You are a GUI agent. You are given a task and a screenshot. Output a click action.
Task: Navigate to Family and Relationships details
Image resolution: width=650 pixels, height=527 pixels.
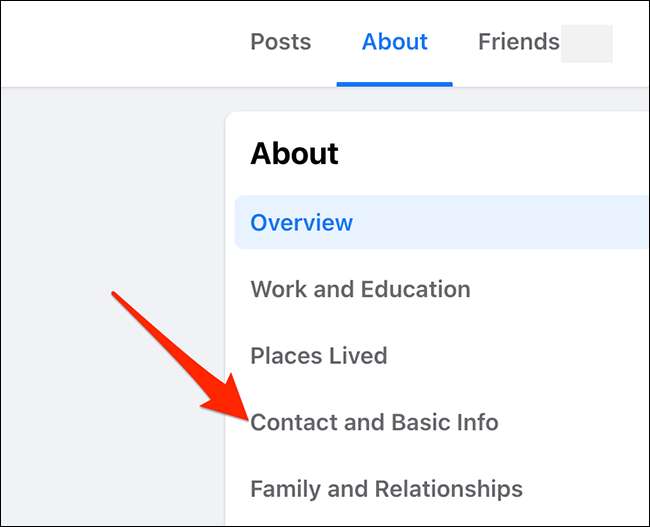coord(386,489)
